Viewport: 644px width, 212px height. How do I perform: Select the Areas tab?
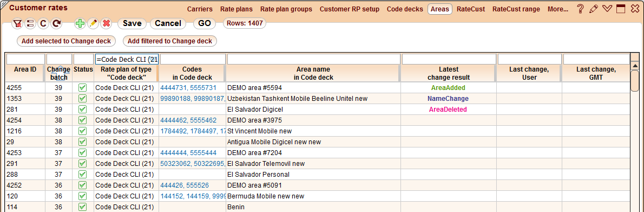pyautogui.click(x=440, y=9)
